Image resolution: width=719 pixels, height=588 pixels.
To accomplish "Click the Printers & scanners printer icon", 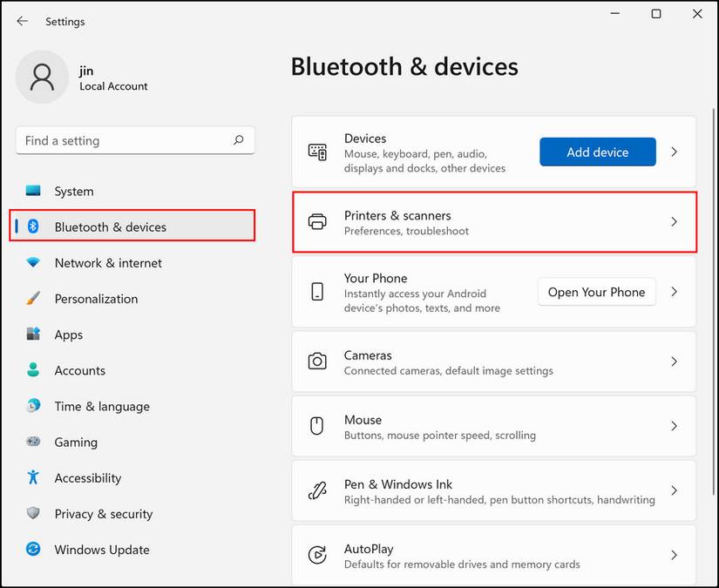I will tap(317, 222).
